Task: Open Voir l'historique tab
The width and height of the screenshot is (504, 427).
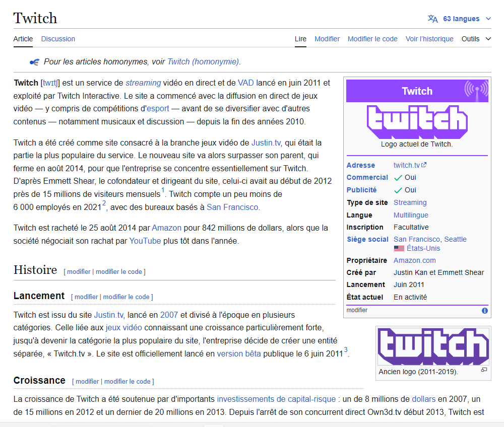Action: (x=429, y=39)
